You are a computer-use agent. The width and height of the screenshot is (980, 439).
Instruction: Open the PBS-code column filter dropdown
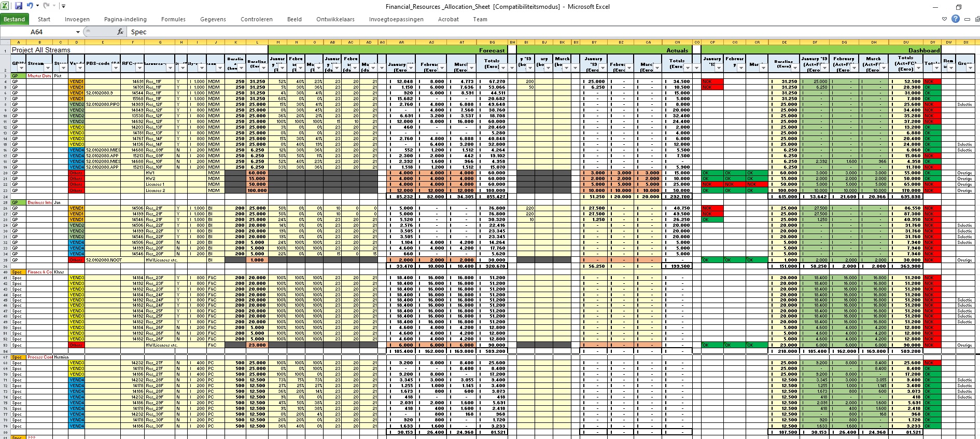point(115,68)
